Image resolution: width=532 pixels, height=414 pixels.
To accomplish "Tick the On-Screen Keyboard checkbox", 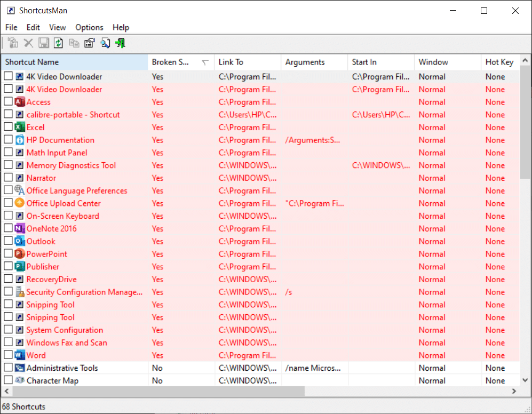I will pos(8,215).
